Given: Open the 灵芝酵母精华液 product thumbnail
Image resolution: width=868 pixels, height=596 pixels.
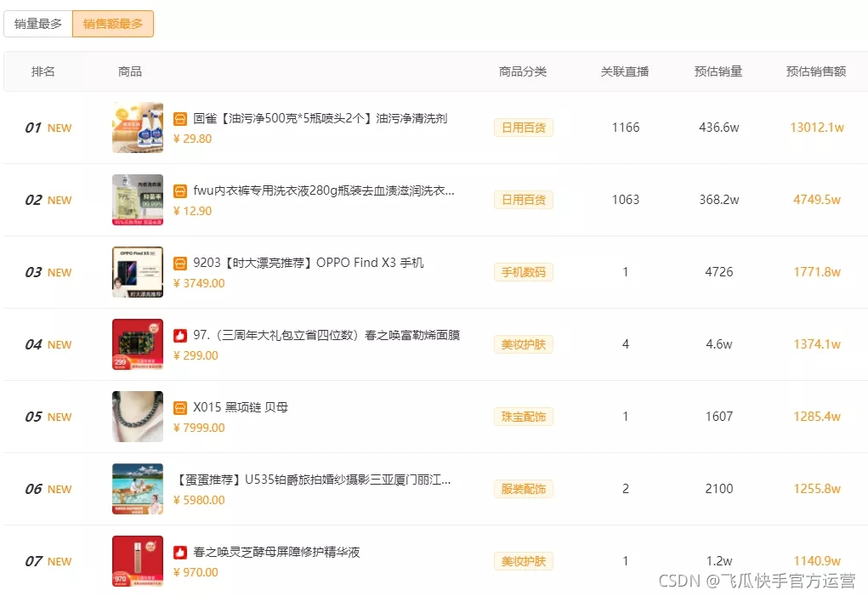Looking at the screenshot, I should click(138, 561).
